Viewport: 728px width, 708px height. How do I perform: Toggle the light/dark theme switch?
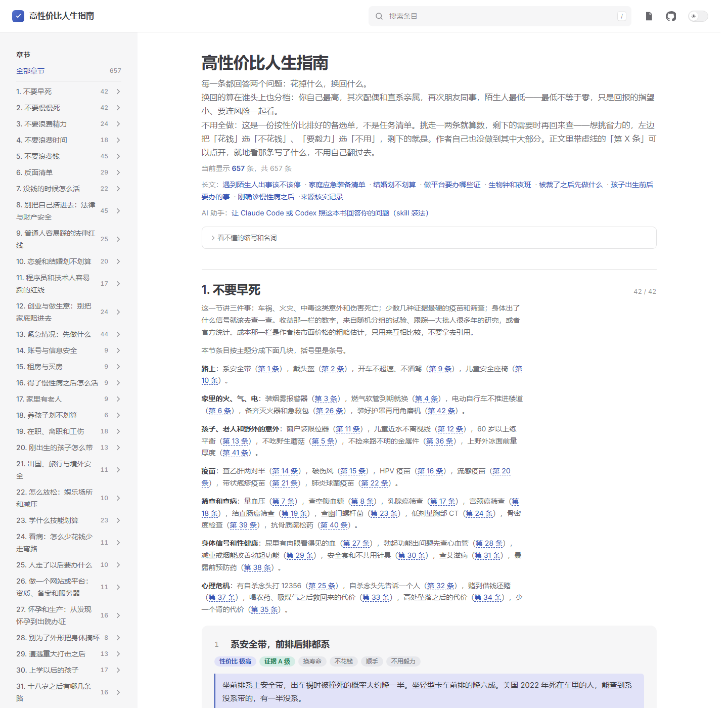[x=698, y=16]
